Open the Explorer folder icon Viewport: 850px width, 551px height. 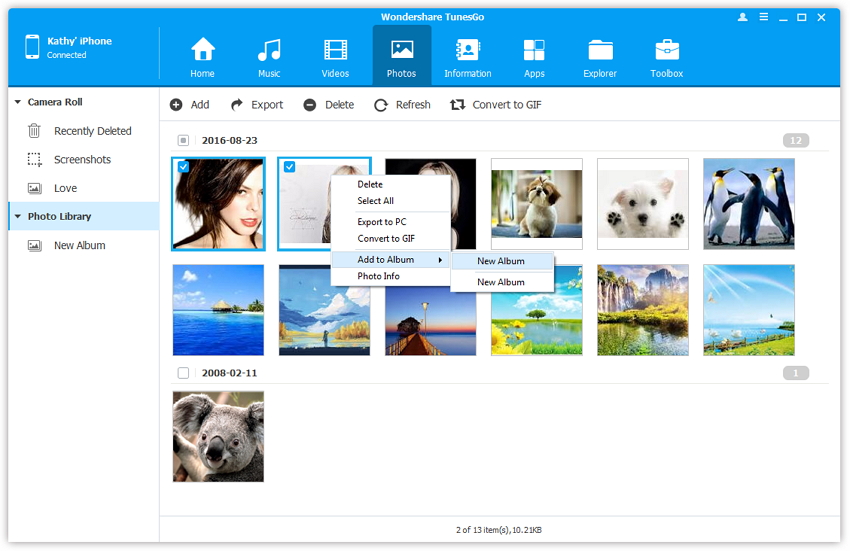click(x=601, y=50)
